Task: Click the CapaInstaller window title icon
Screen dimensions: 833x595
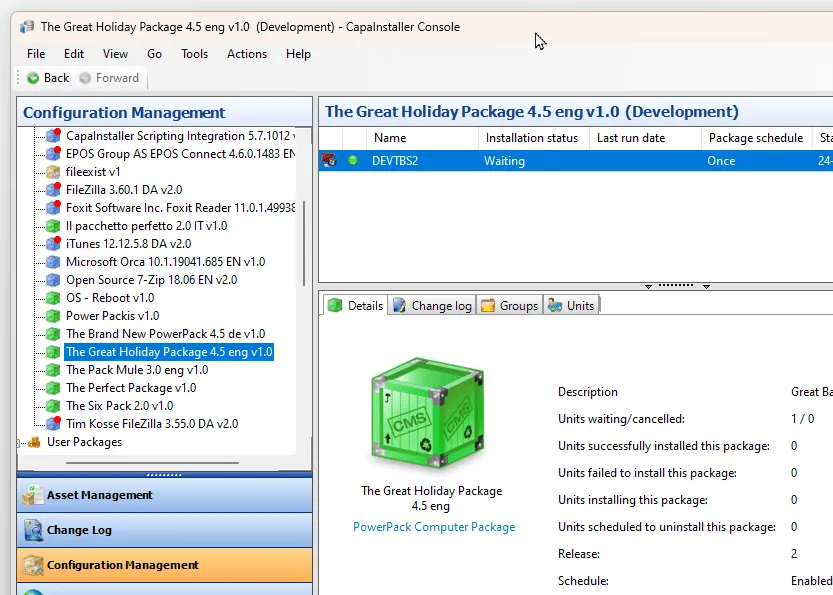Action: (x=27, y=27)
